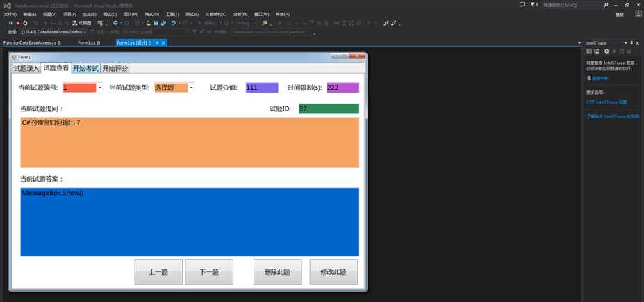
Task: Open the 生成(B) menu
Action: point(89,15)
